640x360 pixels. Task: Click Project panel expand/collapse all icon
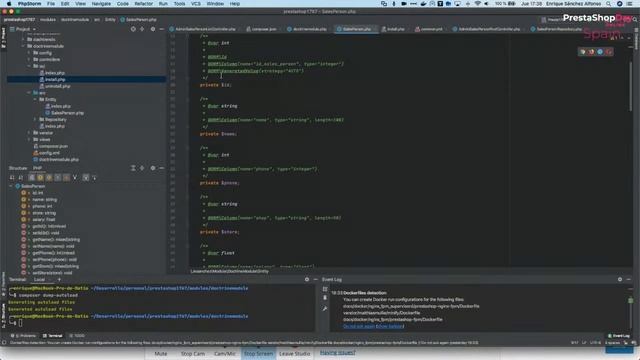[x=142, y=29]
